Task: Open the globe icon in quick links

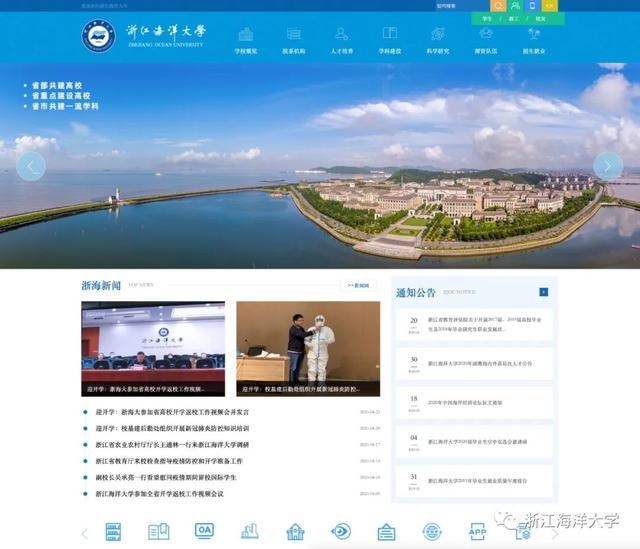Action: point(432,532)
